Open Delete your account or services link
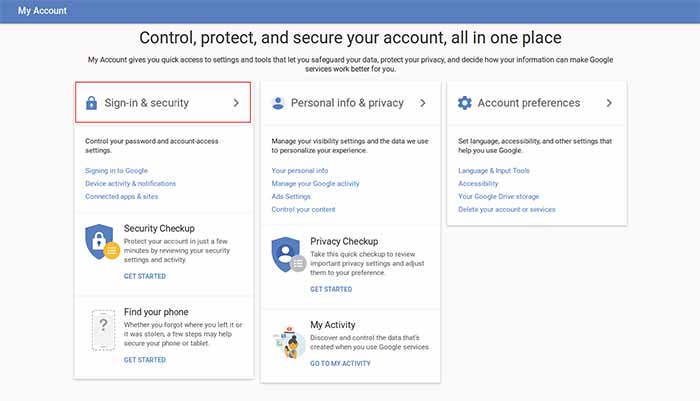 pyautogui.click(x=507, y=209)
